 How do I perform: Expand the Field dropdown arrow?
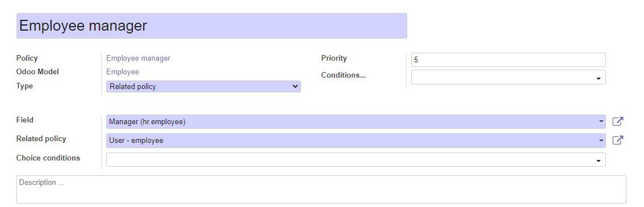click(601, 121)
